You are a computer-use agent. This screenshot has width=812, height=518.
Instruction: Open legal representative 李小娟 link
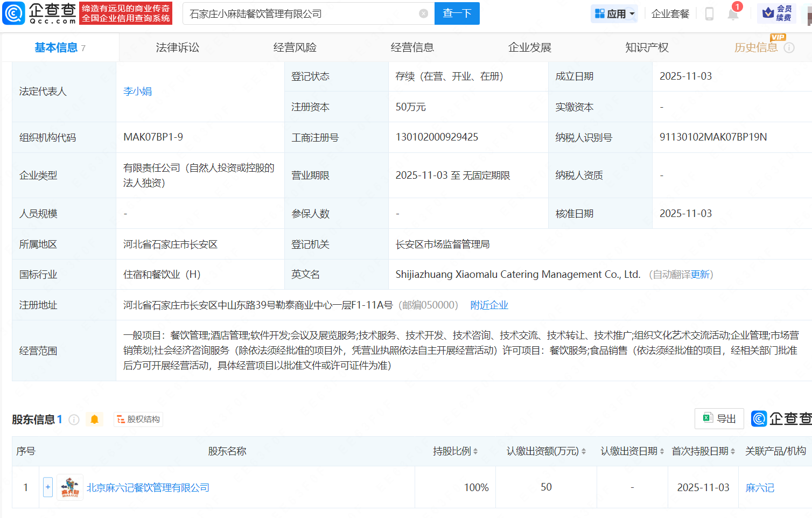coord(137,92)
